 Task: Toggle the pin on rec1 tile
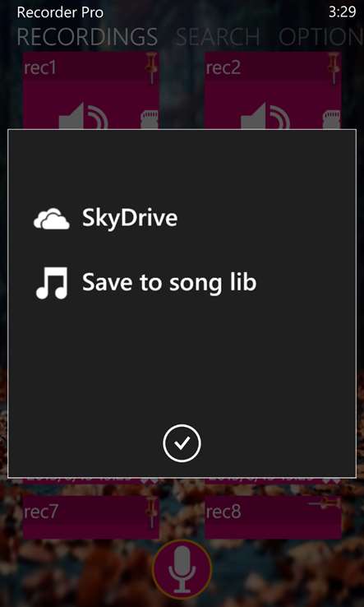pos(151,67)
